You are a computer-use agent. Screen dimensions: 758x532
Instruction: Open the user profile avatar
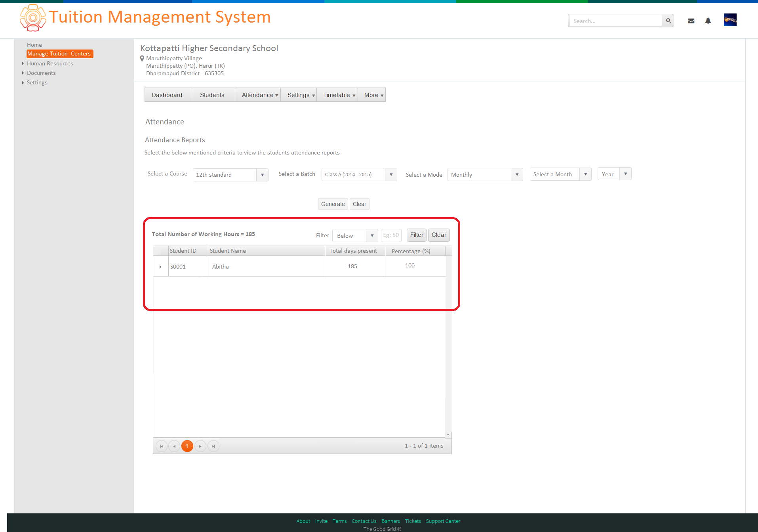click(x=730, y=20)
